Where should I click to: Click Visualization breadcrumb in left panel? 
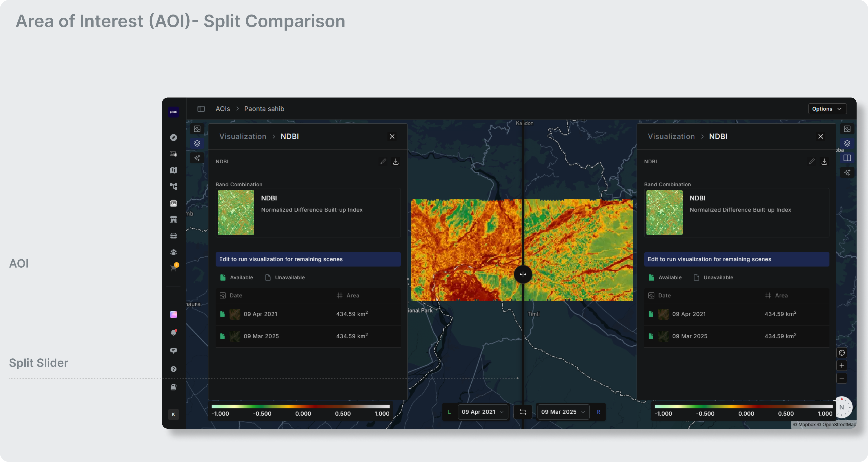243,136
